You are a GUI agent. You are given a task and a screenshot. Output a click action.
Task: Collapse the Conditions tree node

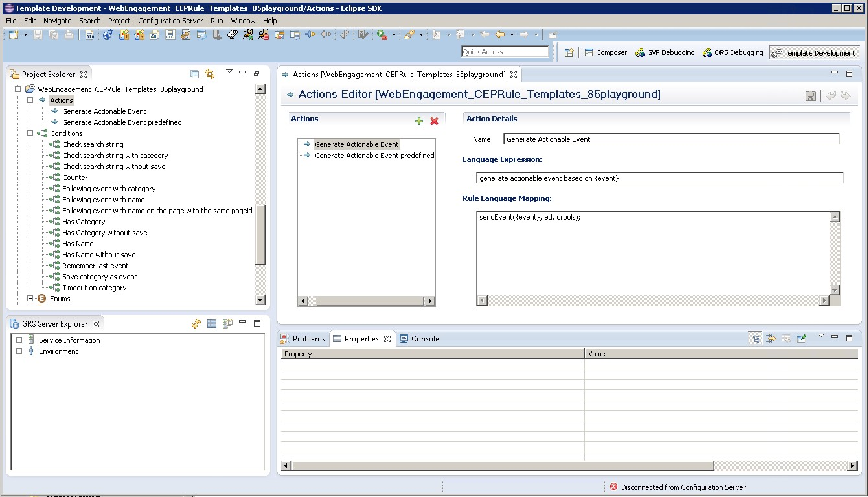coord(30,133)
